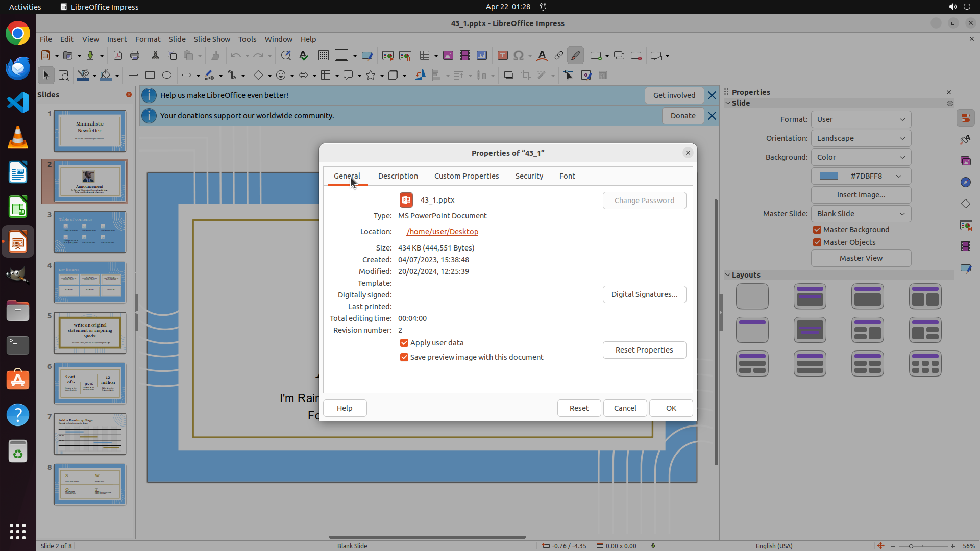The width and height of the screenshot is (980, 551).
Task: Select the Rectangle shape tool
Action: (x=150, y=75)
